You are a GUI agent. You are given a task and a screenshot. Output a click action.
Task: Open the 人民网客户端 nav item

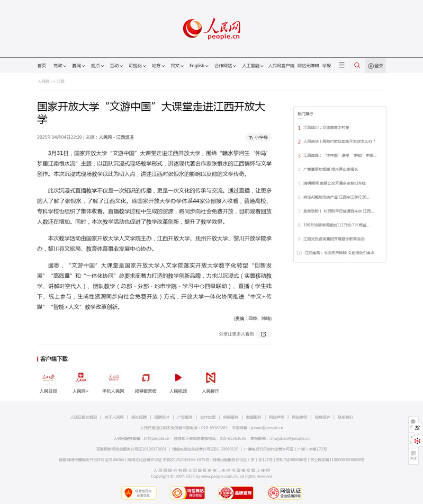point(281,66)
